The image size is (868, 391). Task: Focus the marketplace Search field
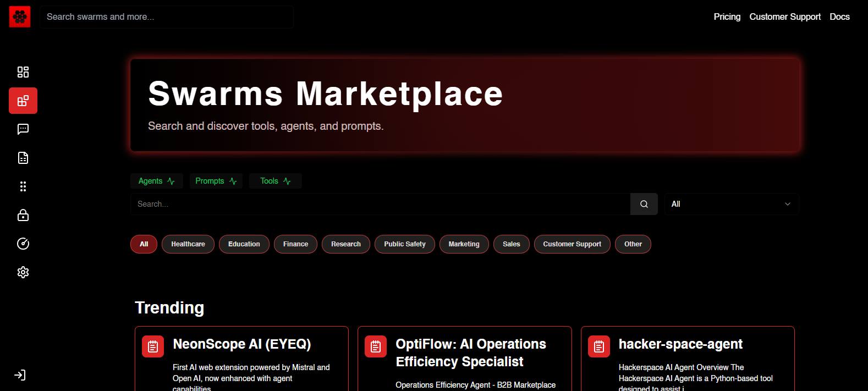click(x=380, y=204)
